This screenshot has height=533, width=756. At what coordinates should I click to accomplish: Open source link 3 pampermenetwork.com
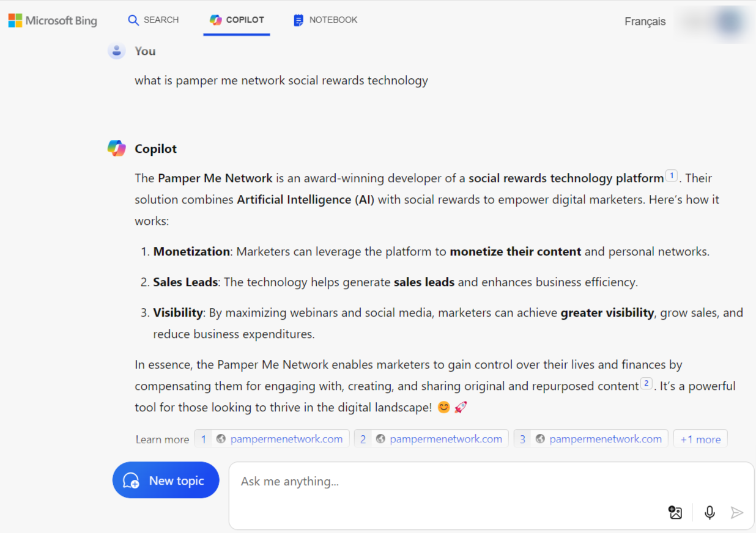pyautogui.click(x=591, y=439)
